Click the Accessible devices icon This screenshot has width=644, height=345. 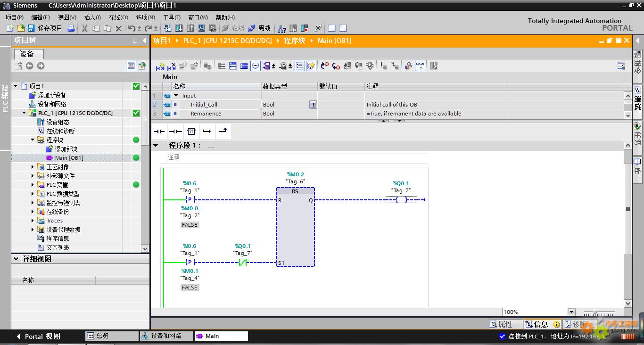pos(281,28)
